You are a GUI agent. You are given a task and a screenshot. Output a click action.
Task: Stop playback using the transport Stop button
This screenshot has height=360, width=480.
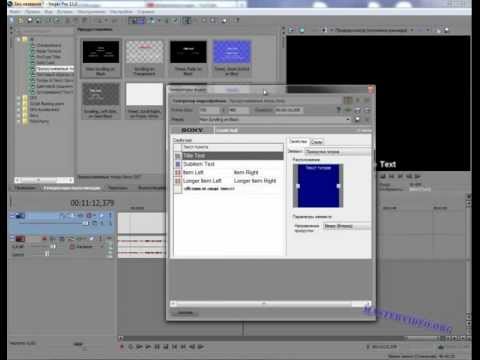tap(166, 347)
